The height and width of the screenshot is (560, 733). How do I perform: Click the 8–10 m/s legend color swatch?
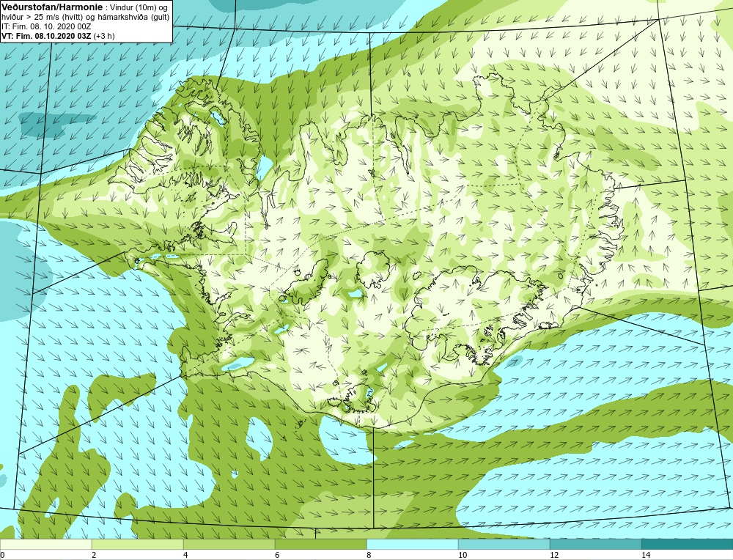(x=412, y=544)
